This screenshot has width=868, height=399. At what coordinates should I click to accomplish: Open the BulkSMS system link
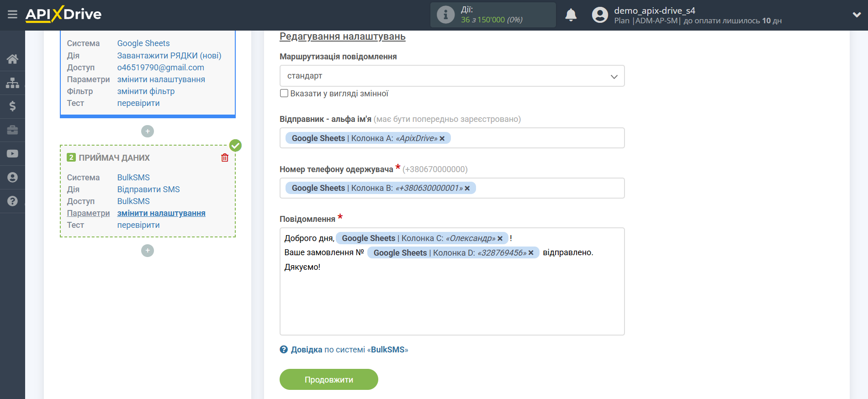[x=133, y=178]
